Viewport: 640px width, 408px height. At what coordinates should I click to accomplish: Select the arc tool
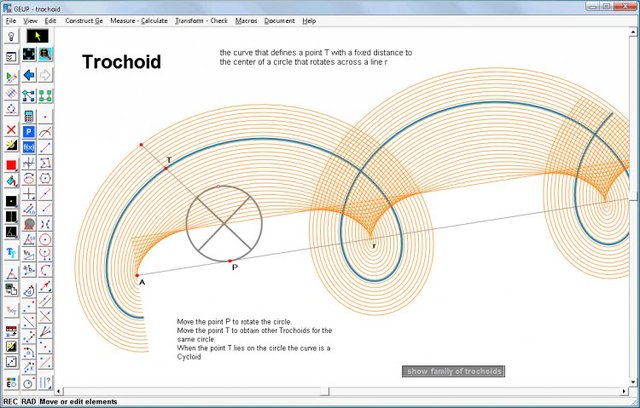(x=45, y=270)
